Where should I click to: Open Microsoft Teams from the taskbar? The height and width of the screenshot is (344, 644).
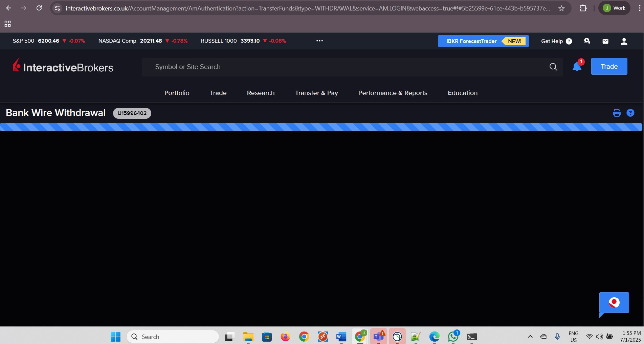click(378, 337)
